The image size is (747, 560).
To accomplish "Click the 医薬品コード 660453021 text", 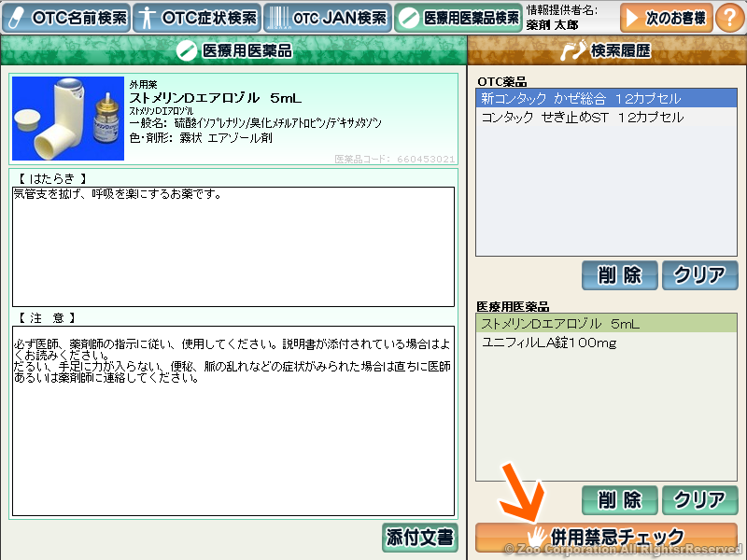I will pos(394,159).
